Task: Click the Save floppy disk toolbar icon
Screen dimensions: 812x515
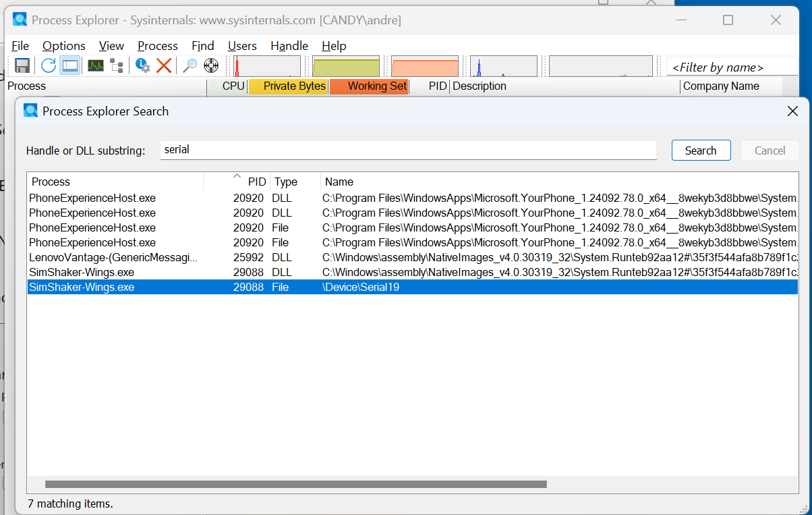Action: pos(22,65)
